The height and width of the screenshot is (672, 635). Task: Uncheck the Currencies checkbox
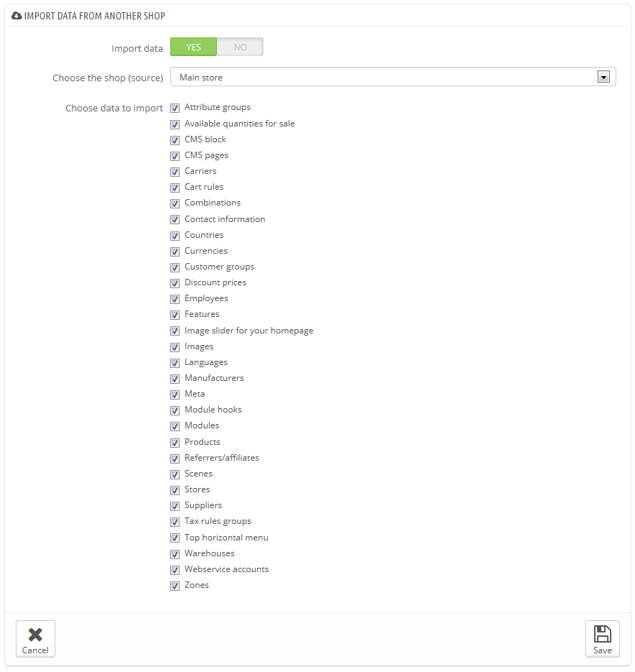pos(175,252)
